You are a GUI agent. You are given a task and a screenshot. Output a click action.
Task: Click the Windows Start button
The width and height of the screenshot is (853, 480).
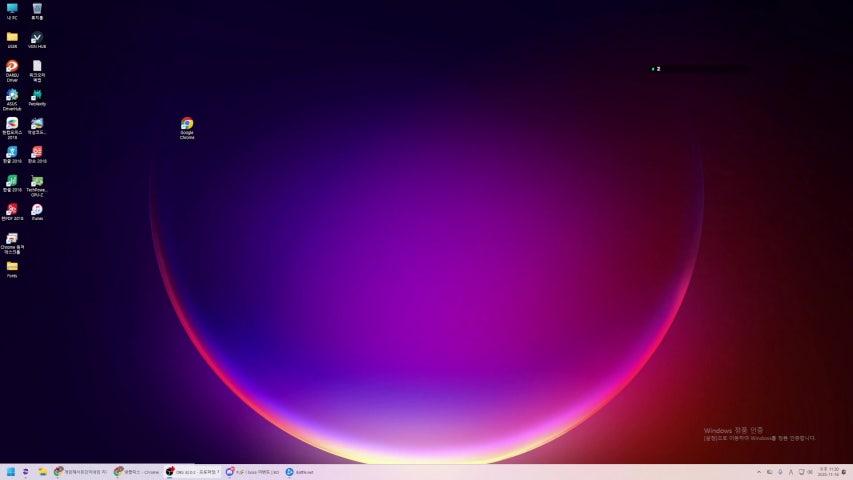(11, 472)
